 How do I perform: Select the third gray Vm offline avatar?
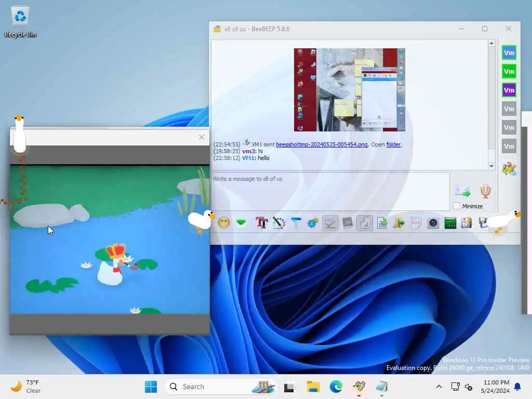(x=509, y=146)
